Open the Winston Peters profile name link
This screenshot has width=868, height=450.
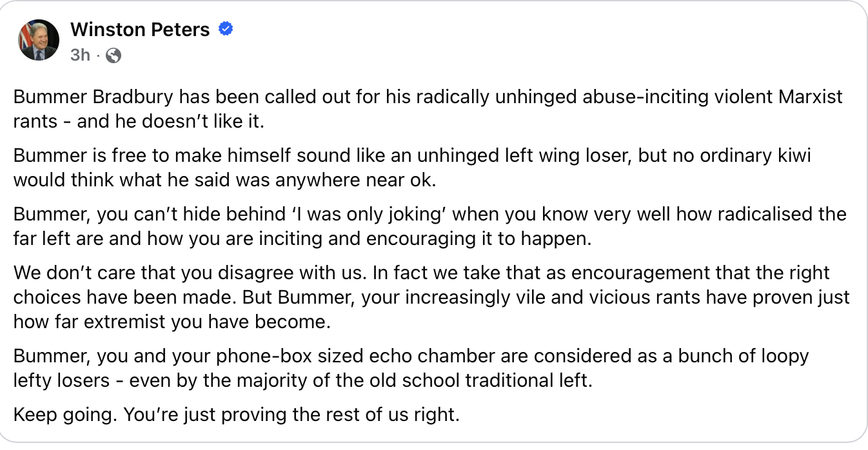[x=140, y=30]
